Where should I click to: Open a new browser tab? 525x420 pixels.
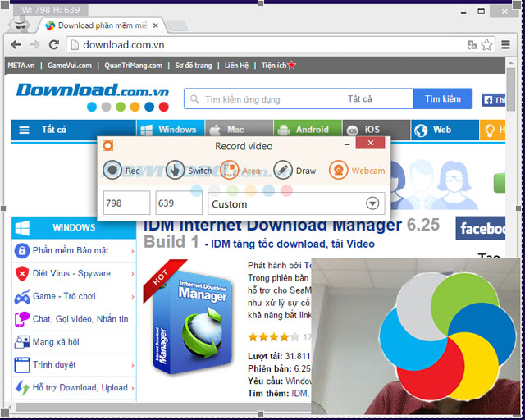(177, 25)
